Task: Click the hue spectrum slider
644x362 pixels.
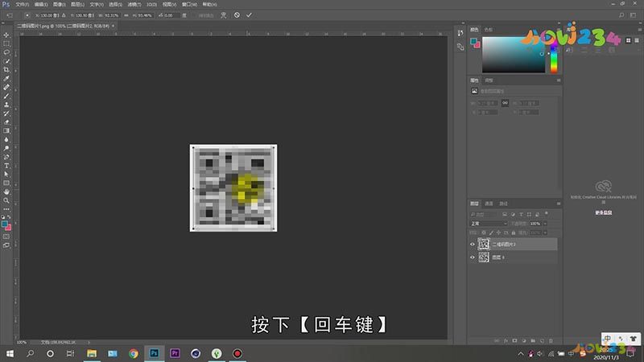Action: pos(554,56)
